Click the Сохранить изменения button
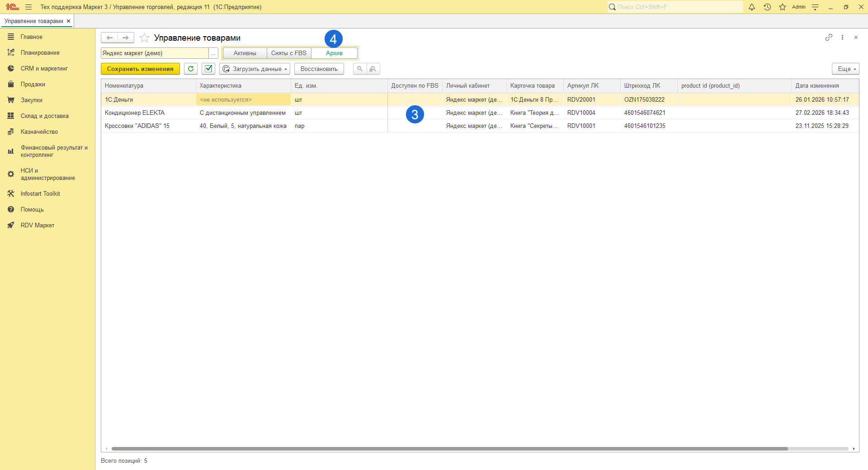 point(140,69)
